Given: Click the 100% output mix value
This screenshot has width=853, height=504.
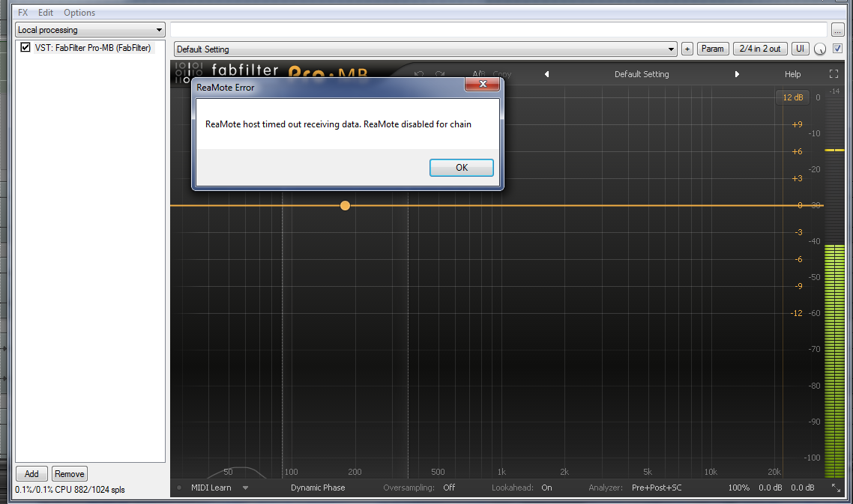Looking at the screenshot, I should coord(739,488).
